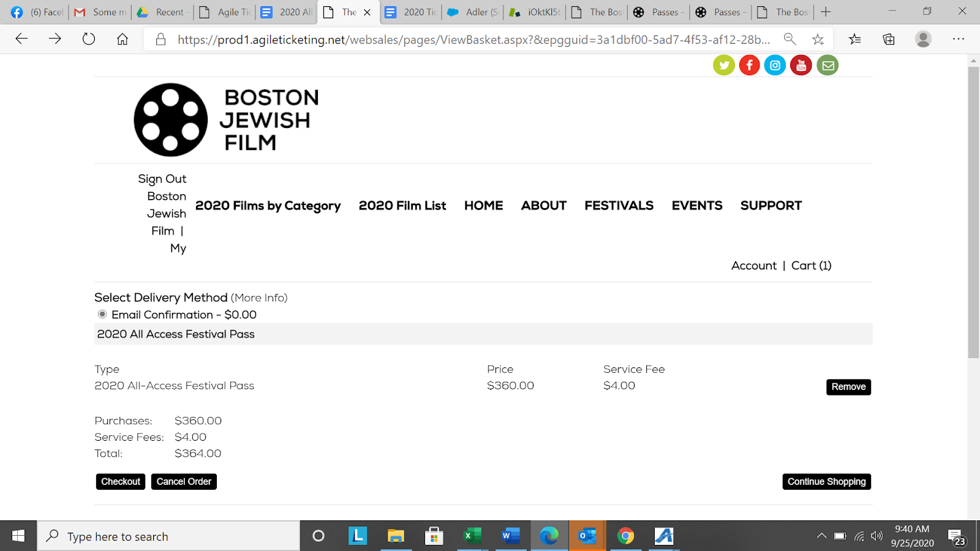Viewport: 980px width, 551px height.
Task: Open the delivery method More Info link
Action: coord(259,298)
